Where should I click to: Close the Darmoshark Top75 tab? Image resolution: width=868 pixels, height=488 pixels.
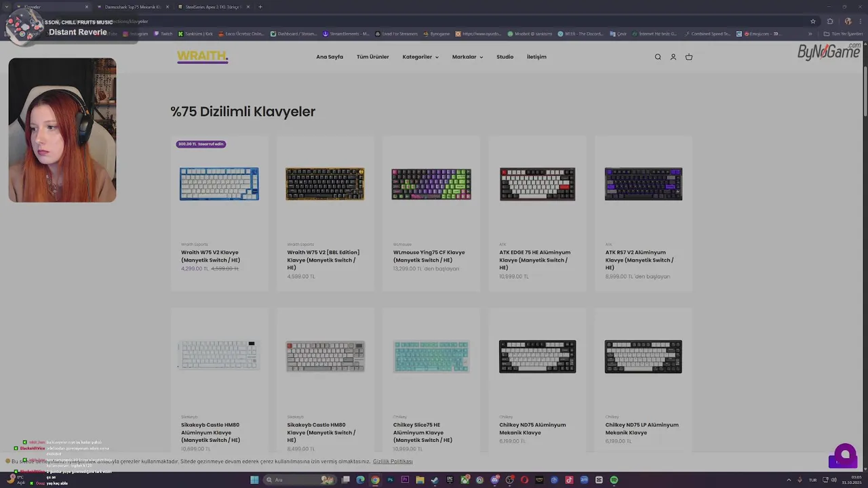click(167, 7)
